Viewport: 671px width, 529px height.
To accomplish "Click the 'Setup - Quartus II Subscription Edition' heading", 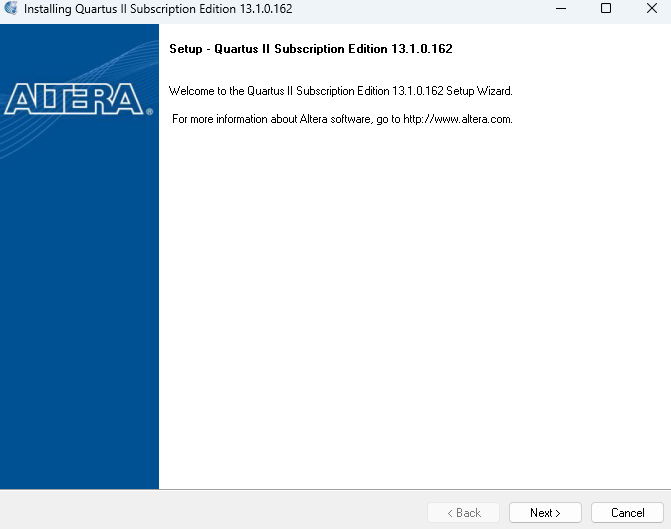I will click(x=311, y=49).
